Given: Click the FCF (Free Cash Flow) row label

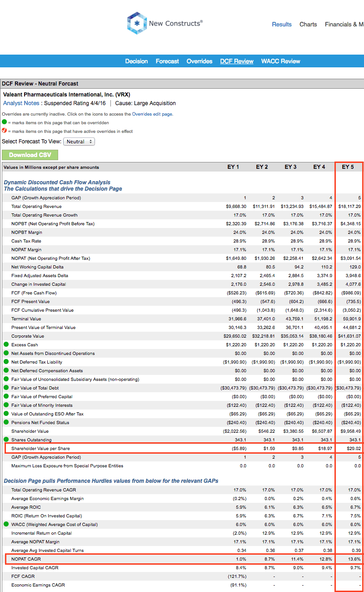Looking at the screenshot, I should tap(34, 293).
